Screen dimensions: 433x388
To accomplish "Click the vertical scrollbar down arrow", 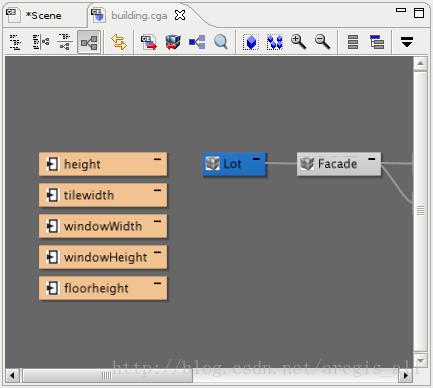I will tap(420, 361).
